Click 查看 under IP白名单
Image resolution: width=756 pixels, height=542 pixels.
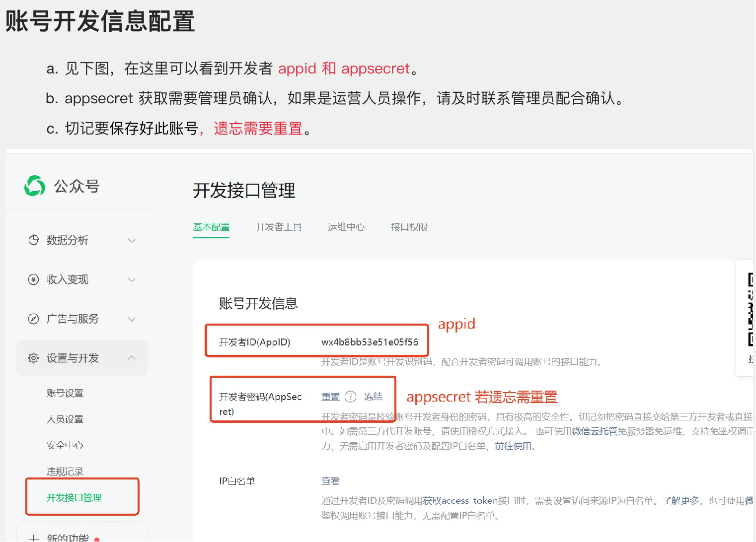(x=330, y=480)
